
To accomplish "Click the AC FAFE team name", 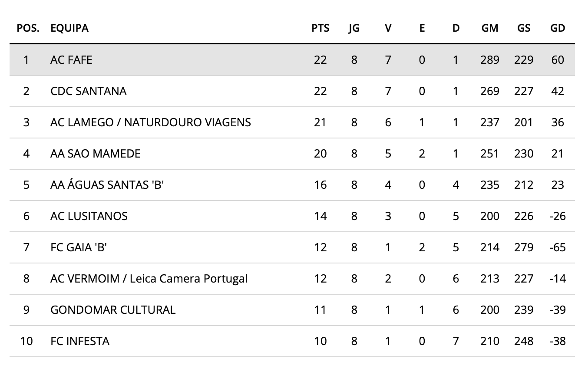I will point(71,60).
